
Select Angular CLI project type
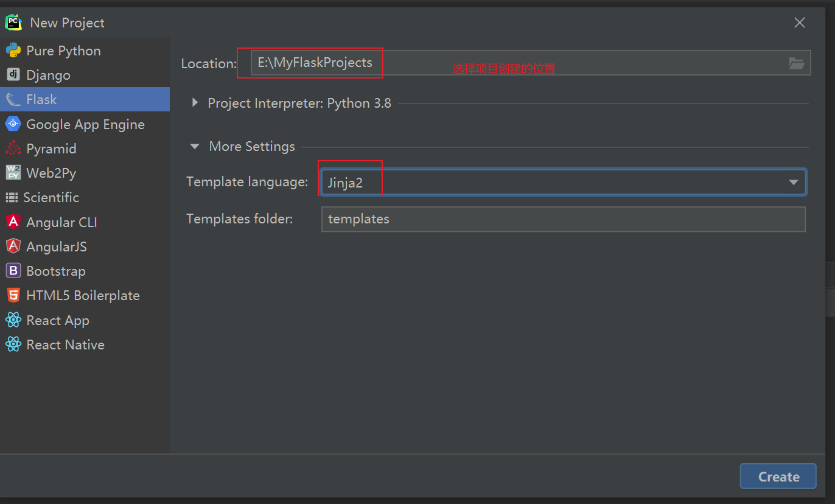tap(85, 222)
